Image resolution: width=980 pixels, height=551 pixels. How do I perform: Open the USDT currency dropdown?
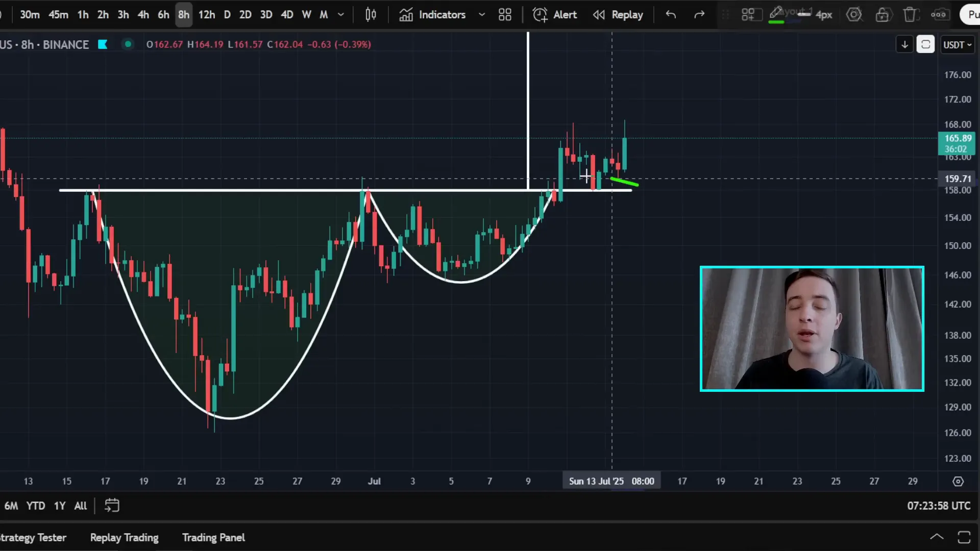point(957,45)
